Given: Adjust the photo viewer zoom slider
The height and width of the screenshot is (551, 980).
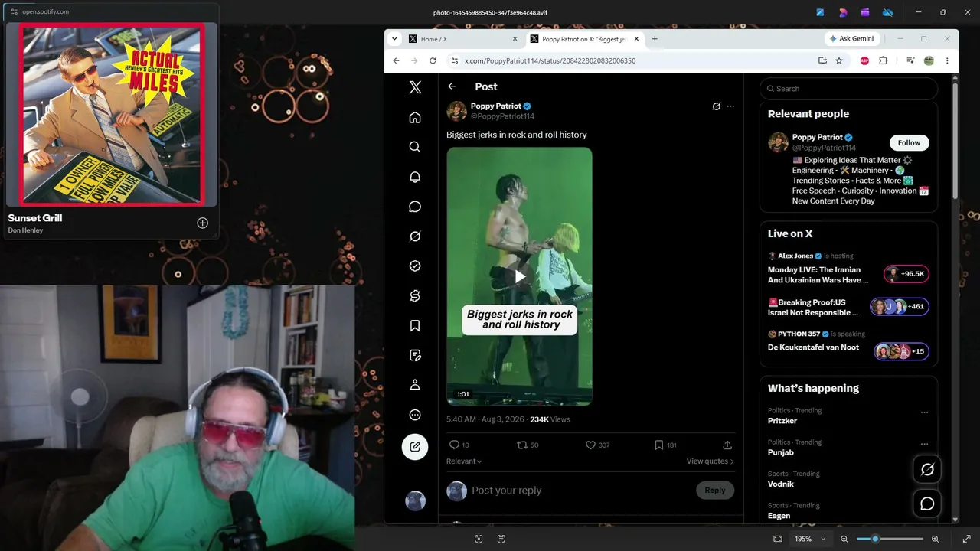Looking at the screenshot, I should 890,539.
